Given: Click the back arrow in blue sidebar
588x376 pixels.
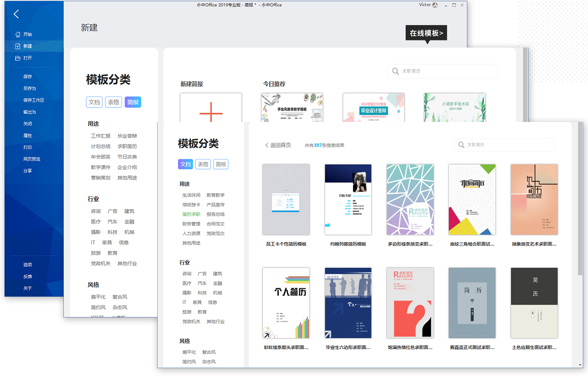Looking at the screenshot, I should coord(16,14).
